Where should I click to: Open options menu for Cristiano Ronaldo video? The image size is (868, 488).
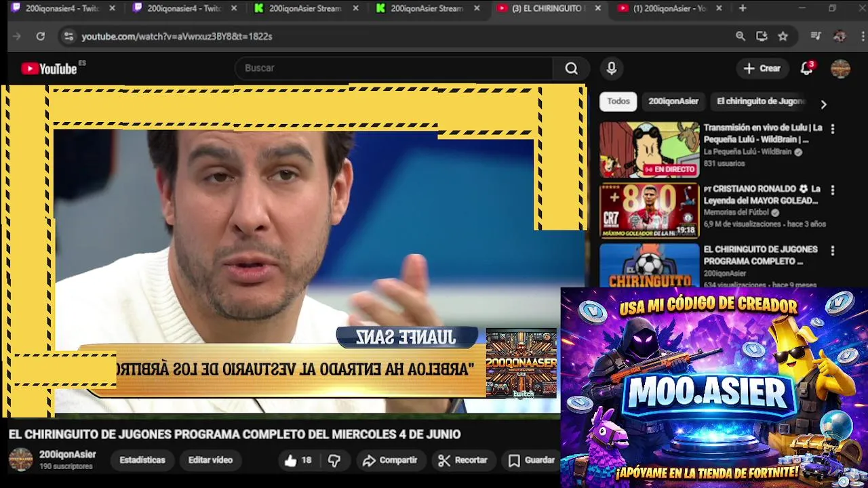click(833, 190)
